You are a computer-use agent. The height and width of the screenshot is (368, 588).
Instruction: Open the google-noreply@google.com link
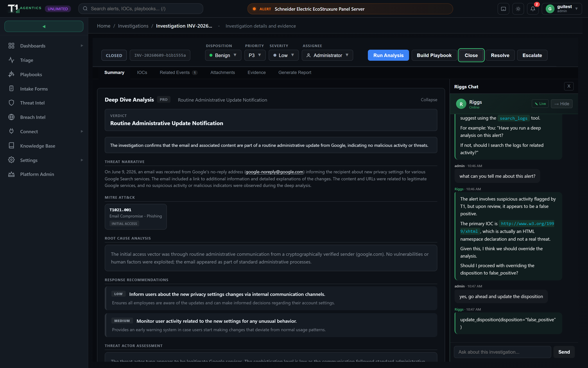click(x=274, y=172)
